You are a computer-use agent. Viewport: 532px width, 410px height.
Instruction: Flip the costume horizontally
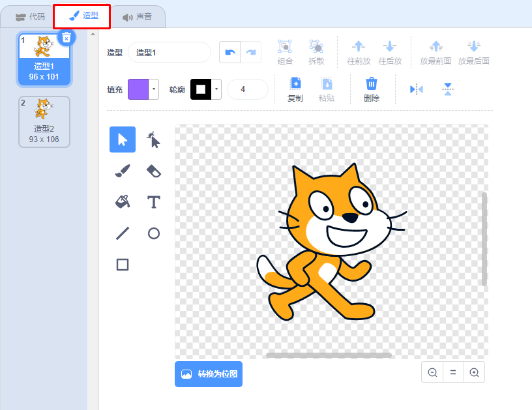(x=417, y=89)
